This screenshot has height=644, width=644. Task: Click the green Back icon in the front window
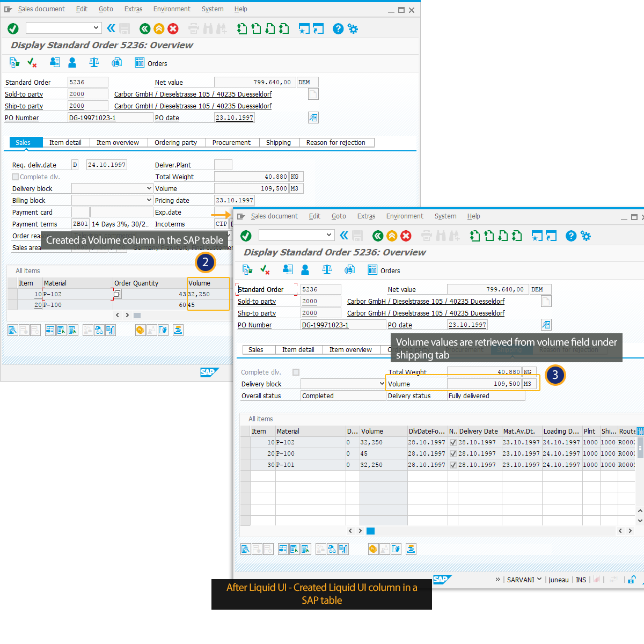378,236
